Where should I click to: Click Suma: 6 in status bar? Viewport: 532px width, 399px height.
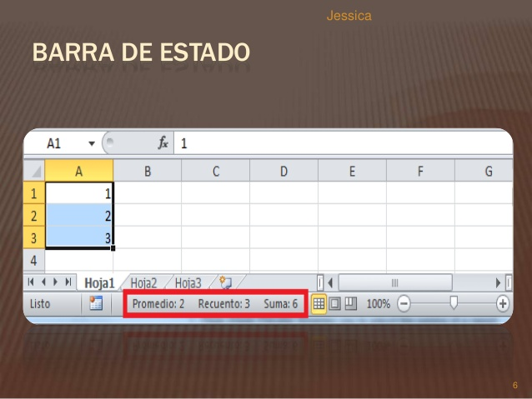click(280, 304)
